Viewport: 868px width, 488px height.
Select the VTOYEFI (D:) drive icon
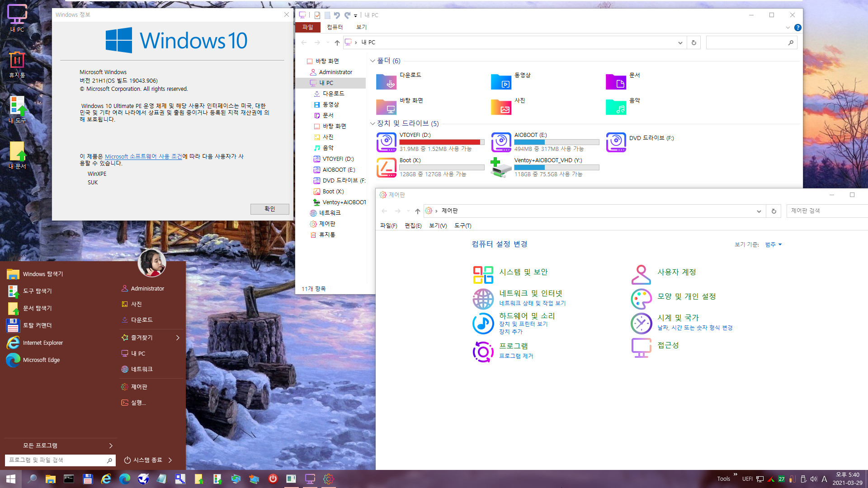pyautogui.click(x=387, y=142)
